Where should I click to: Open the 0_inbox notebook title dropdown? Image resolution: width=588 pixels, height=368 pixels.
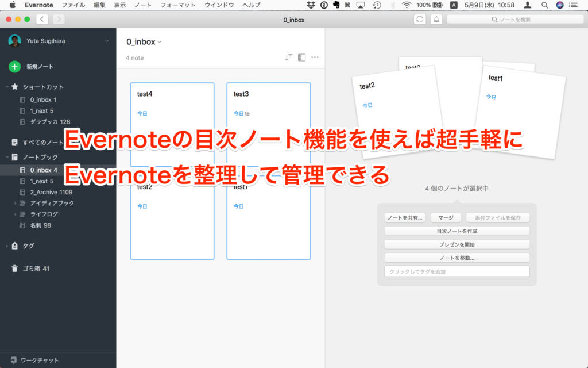pos(160,41)
